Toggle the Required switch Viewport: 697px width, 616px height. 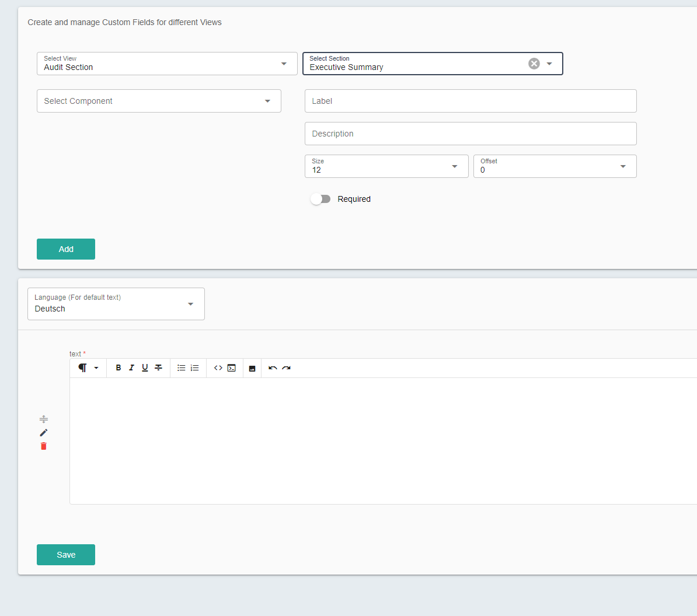pos(320,199)
